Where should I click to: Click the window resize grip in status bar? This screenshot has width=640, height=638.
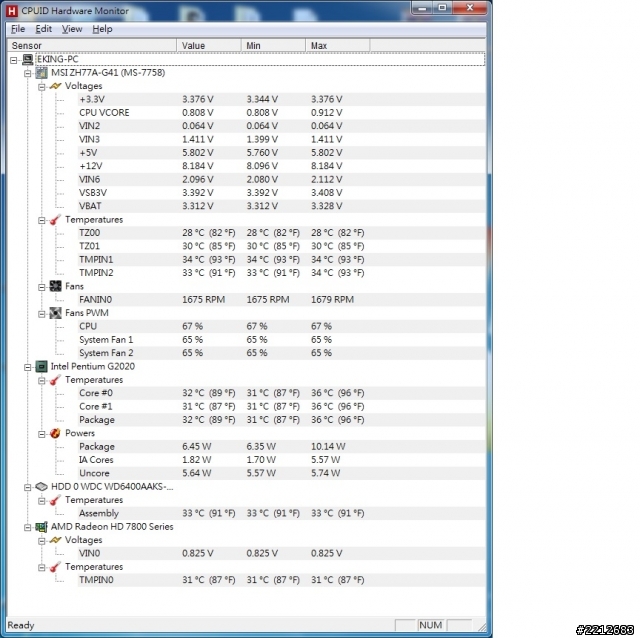[482, 627]
